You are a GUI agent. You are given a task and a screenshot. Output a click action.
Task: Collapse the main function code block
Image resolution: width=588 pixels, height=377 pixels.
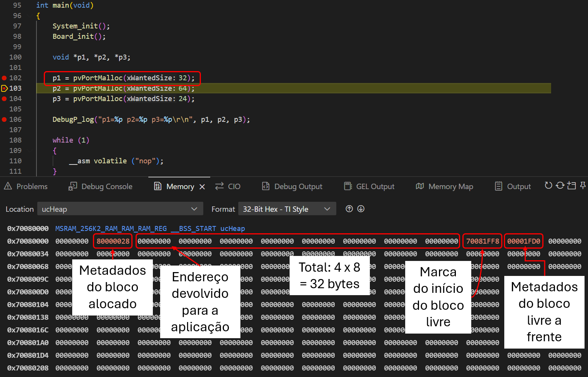click(30, 16)
